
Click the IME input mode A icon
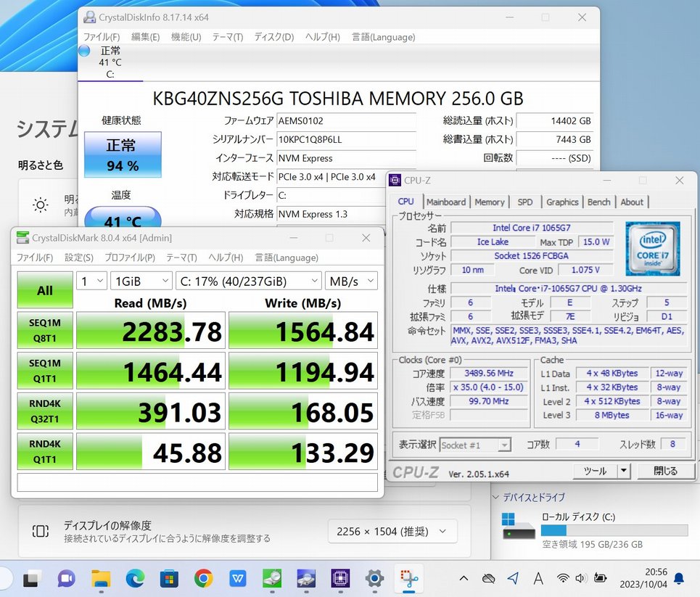click(538, 579)
